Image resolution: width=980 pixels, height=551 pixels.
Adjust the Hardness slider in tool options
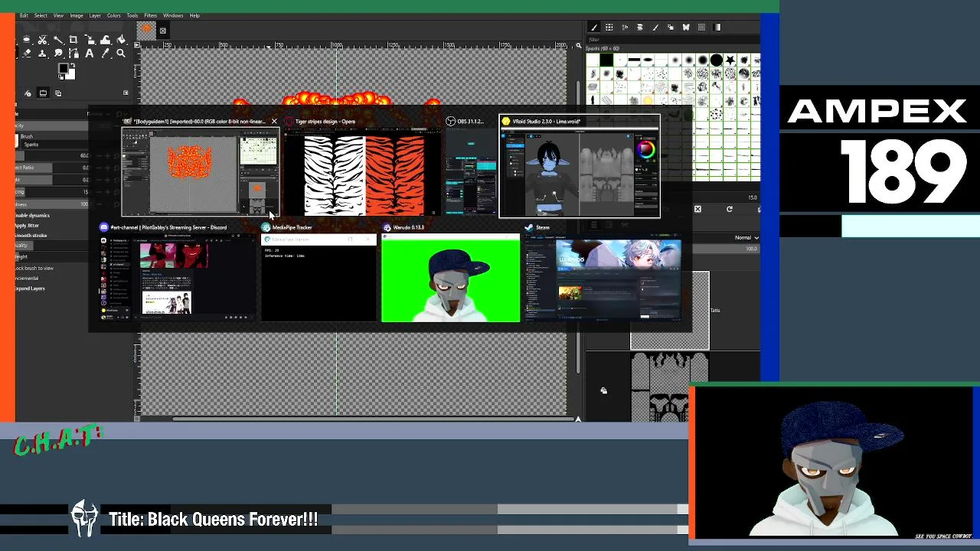[54, 204]
